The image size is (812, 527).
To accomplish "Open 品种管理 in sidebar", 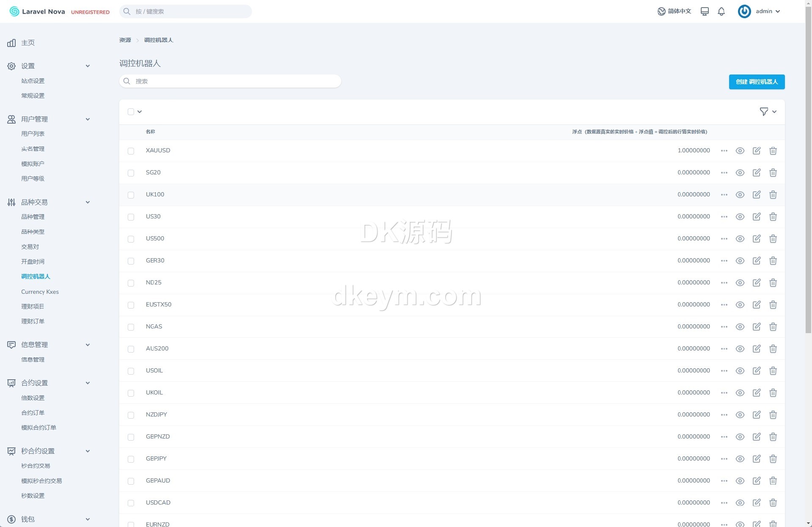I will pyautogui.click(x=33, y=217).
